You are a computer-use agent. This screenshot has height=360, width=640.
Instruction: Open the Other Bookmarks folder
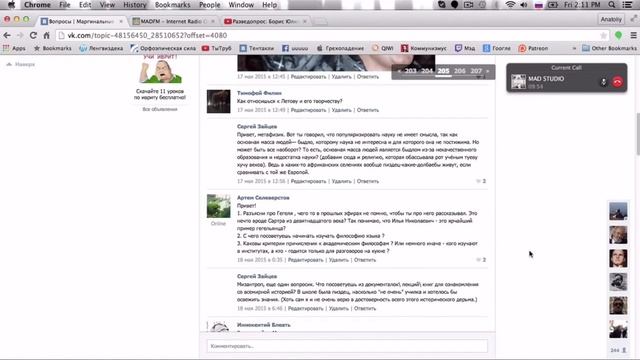pos(609,48)
